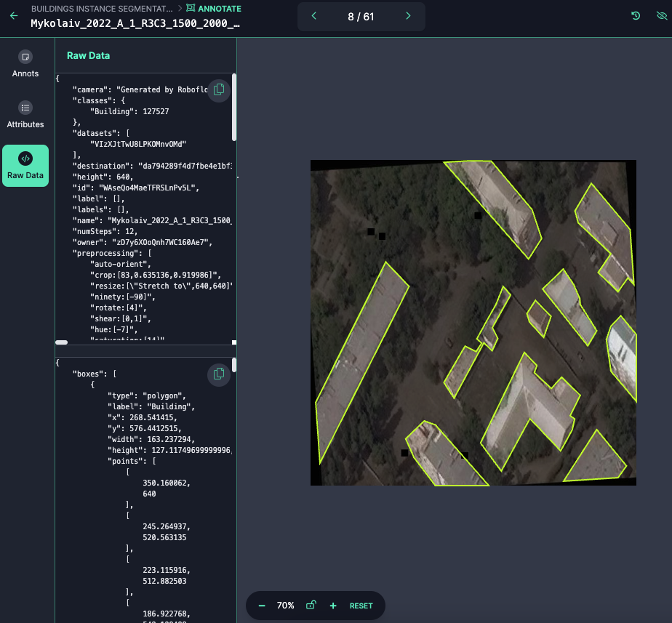Click the "Building": 127527 line

click(x=129, y=111)
